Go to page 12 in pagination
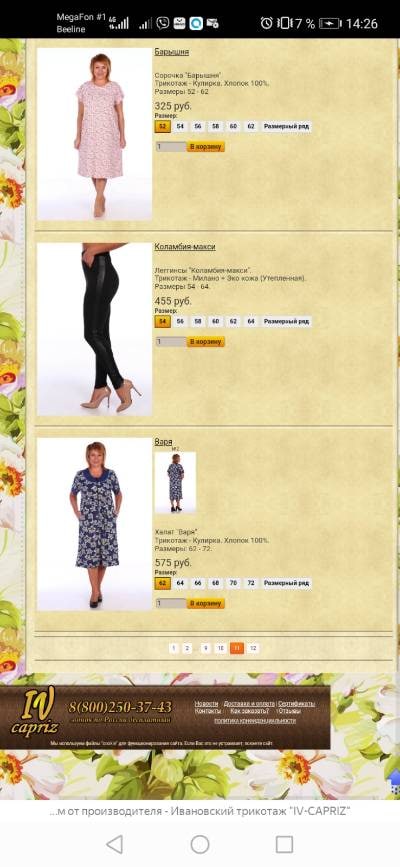Image resolution: width=400 pixels, height=867 pixels. click(253, 648)
